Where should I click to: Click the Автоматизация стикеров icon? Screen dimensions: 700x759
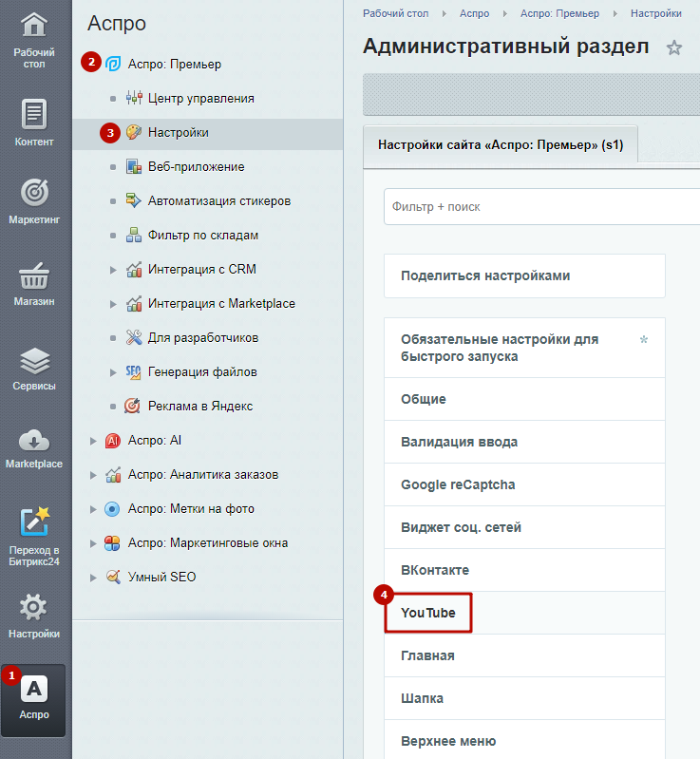pyautogui.click(x=134, y=200)
